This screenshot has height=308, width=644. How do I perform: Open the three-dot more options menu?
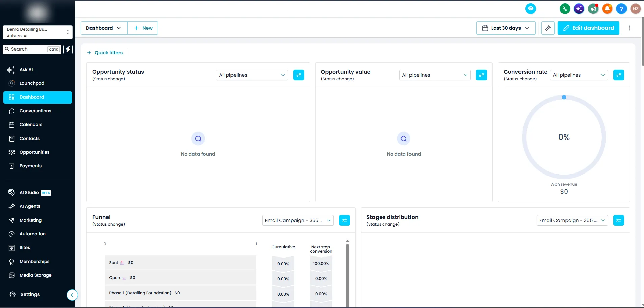[630, 28]
